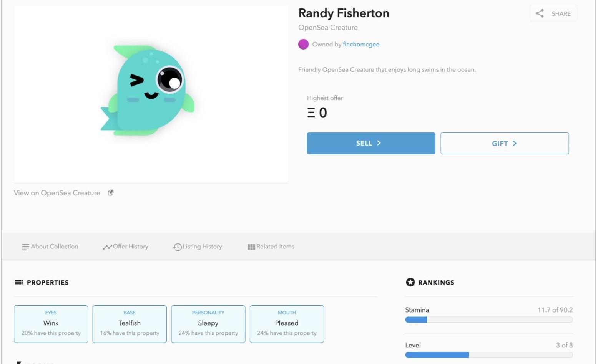The height and width of the screenshot is (364, 598).
Task: Select the Base Tealfish property card
Action: pyautogui.click(x=130, y=324)
